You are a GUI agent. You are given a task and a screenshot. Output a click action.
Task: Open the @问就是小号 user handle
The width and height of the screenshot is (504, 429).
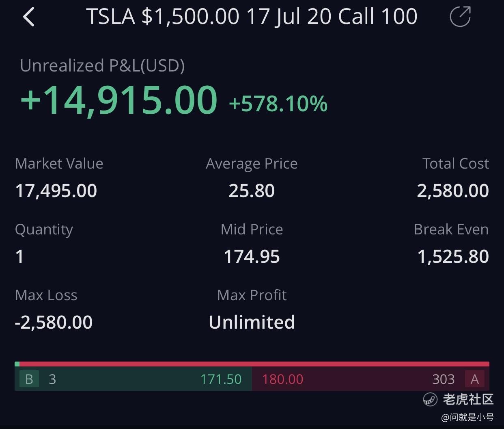(x=467, y=417)
